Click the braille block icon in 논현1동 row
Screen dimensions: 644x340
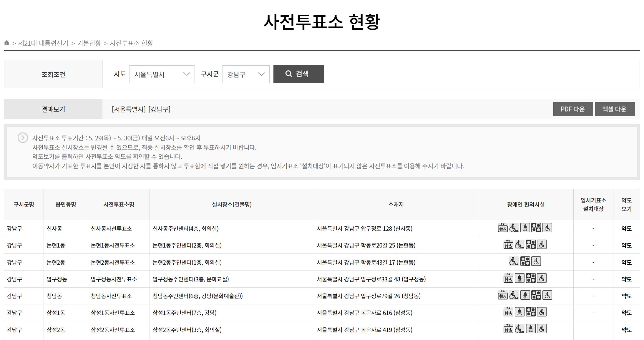[x=531, y=245]
